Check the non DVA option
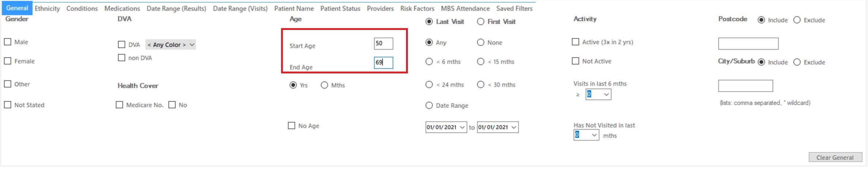This screenshot has height=172, width=868. point(122,58)
